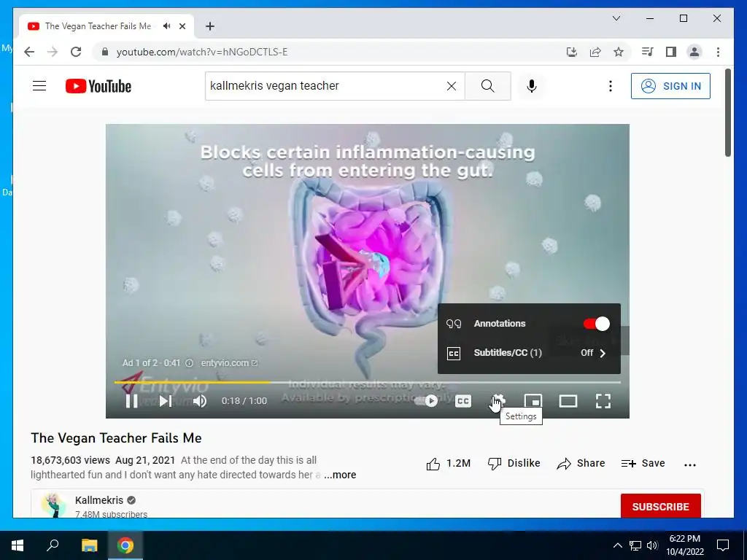The image size is (747, 560).
Task: Toggle the autoplay switch in player
Action: click(426, 401)
